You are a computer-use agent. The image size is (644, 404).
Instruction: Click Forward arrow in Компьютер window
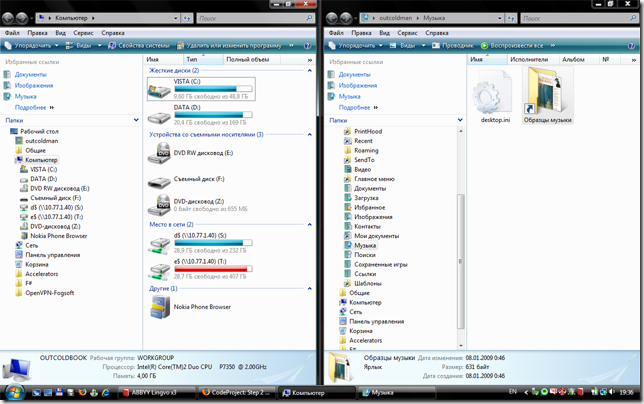(x=22, y=18)
